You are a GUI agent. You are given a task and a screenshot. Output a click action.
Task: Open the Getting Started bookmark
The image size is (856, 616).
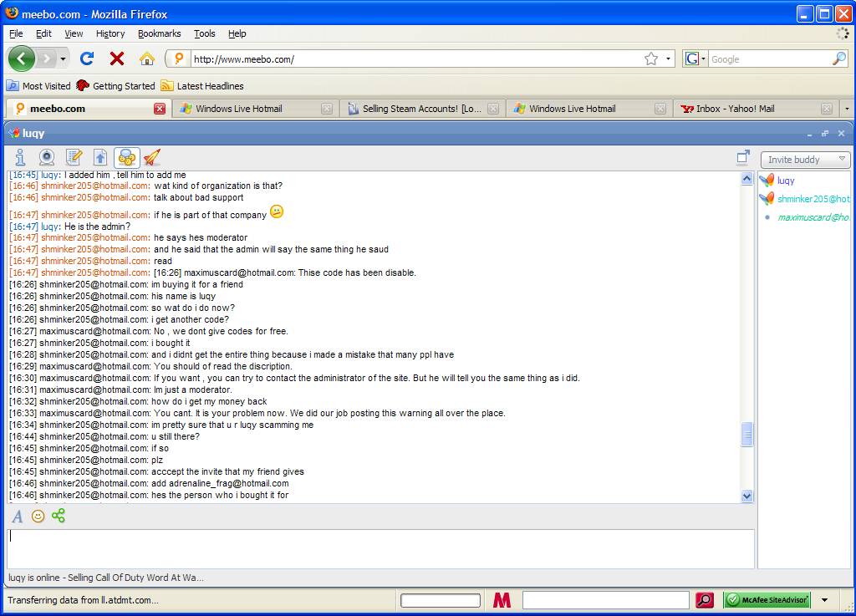coord(115,85)
